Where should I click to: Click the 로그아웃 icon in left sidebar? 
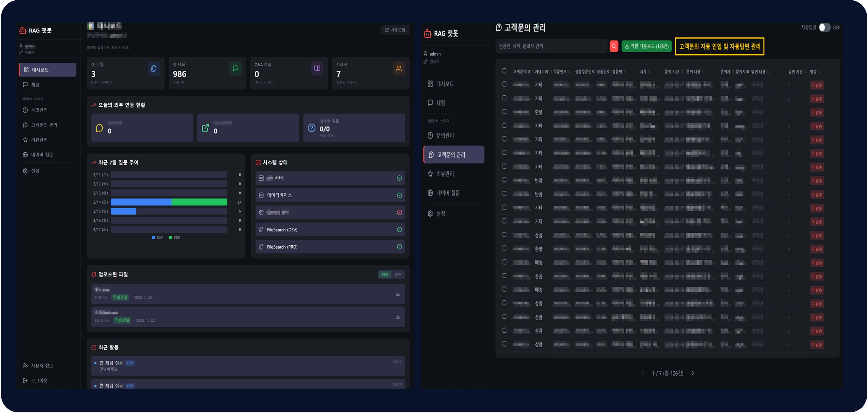25,381
